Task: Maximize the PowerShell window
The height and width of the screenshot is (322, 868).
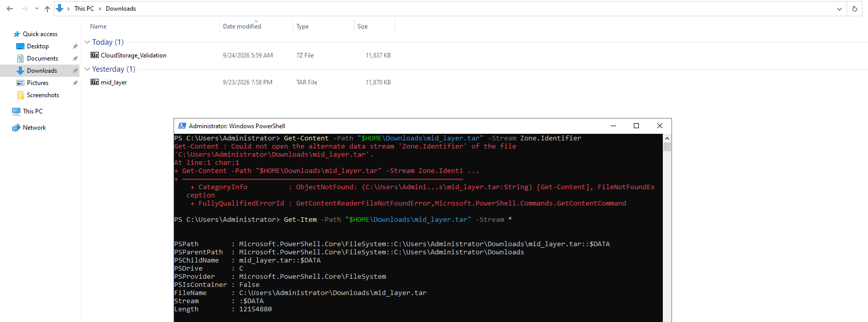Action: point(636,126)
